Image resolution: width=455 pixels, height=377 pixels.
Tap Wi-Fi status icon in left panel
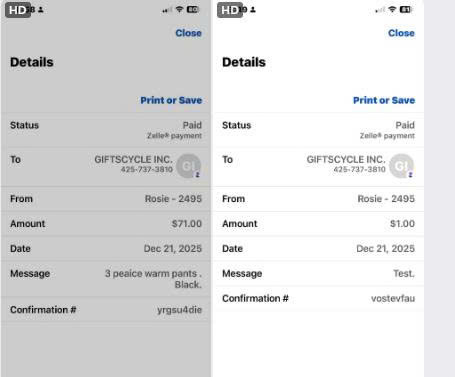[180, 9]
